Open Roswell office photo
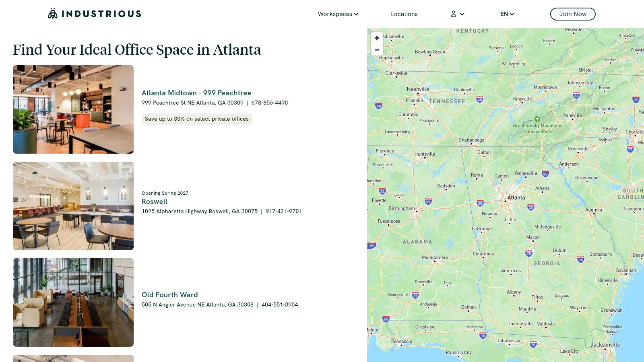The width and height of the screenshot is (644, 362). tap(73, 206)
